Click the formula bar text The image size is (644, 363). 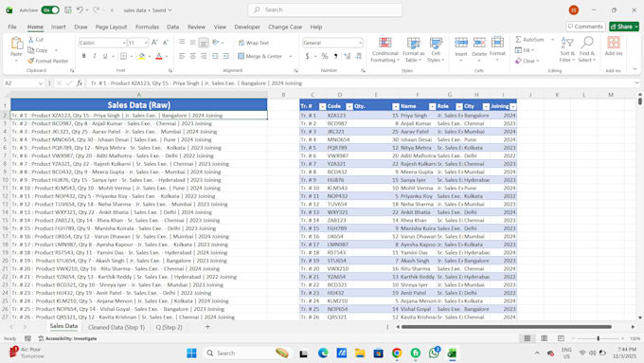pyautogui.click(x=196, y=83)
